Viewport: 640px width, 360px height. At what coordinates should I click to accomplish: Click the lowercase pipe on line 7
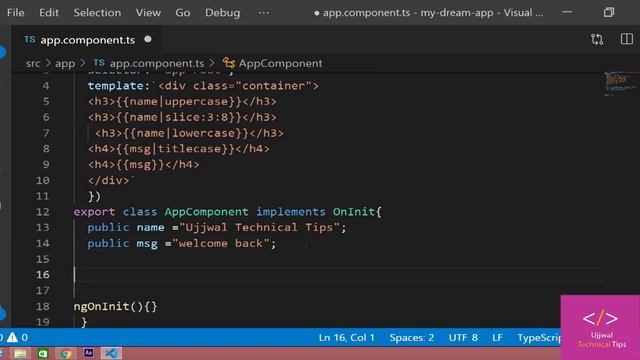pos(204,133)
